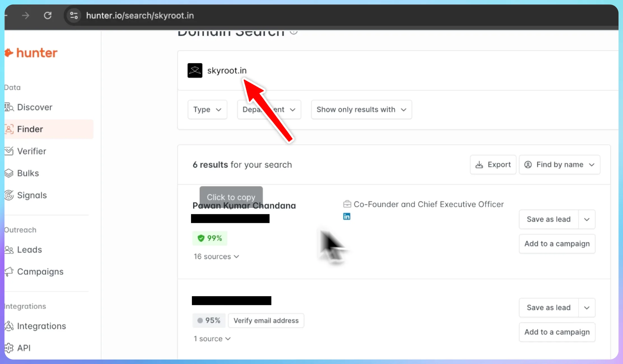Open the Type filter dropdown

207,109
